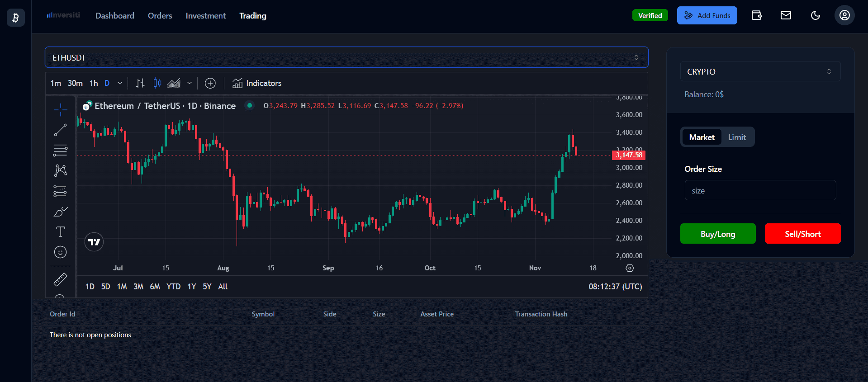Select the crosshair cursor tool
Image resolution: width=868 pixels, height=382 pixels.
coord(61,110)
